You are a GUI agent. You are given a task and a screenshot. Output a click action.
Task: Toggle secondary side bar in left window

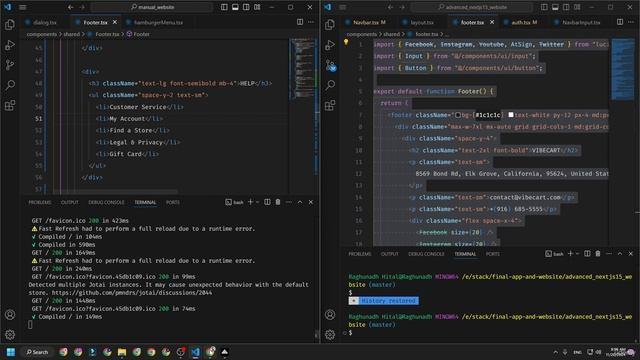[x=246, y=7]
